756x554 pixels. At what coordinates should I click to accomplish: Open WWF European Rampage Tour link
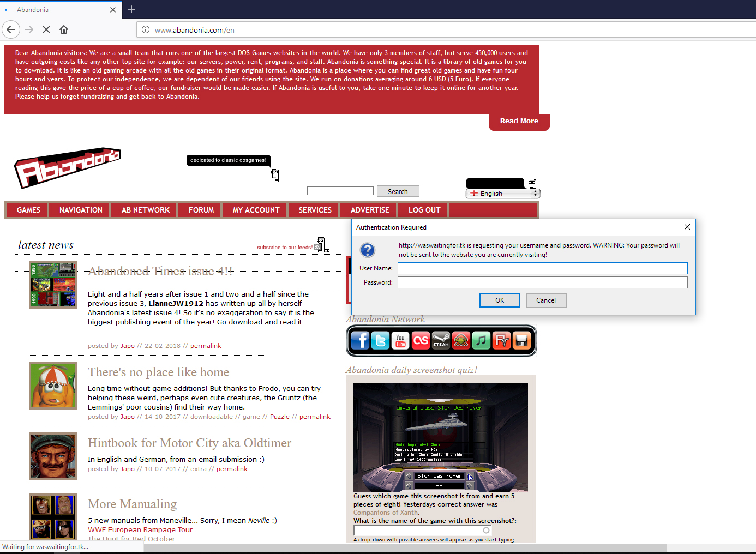(140, 530)
